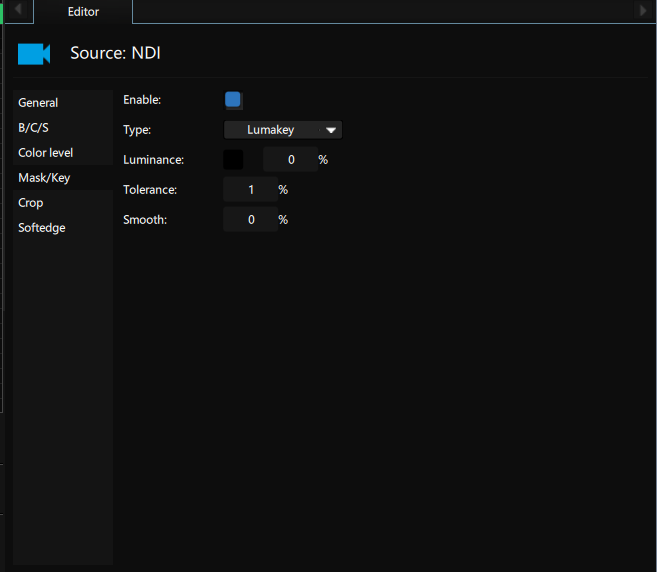Open the General settings section
The image size is (657, 572).
click(38, 103)
